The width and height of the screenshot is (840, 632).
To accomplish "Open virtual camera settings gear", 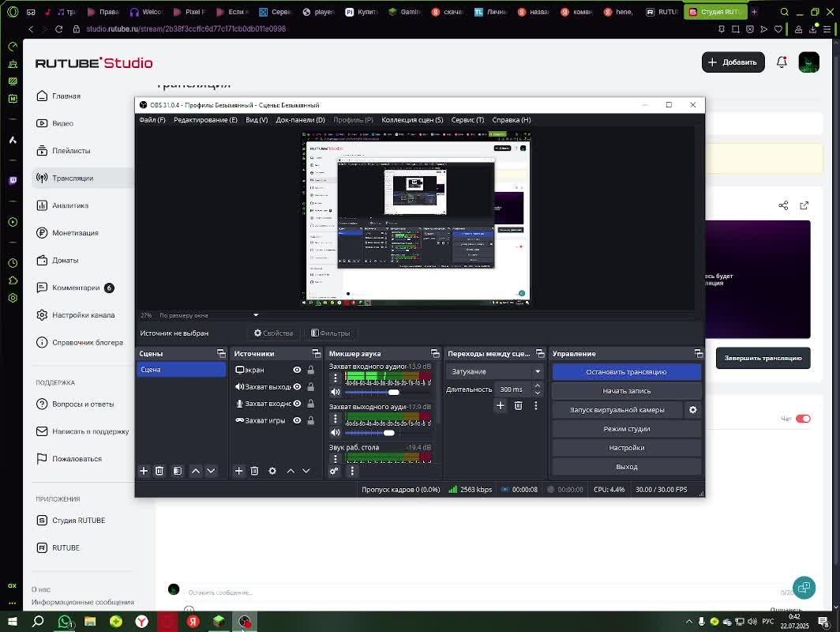I will (x=692, y=409).
